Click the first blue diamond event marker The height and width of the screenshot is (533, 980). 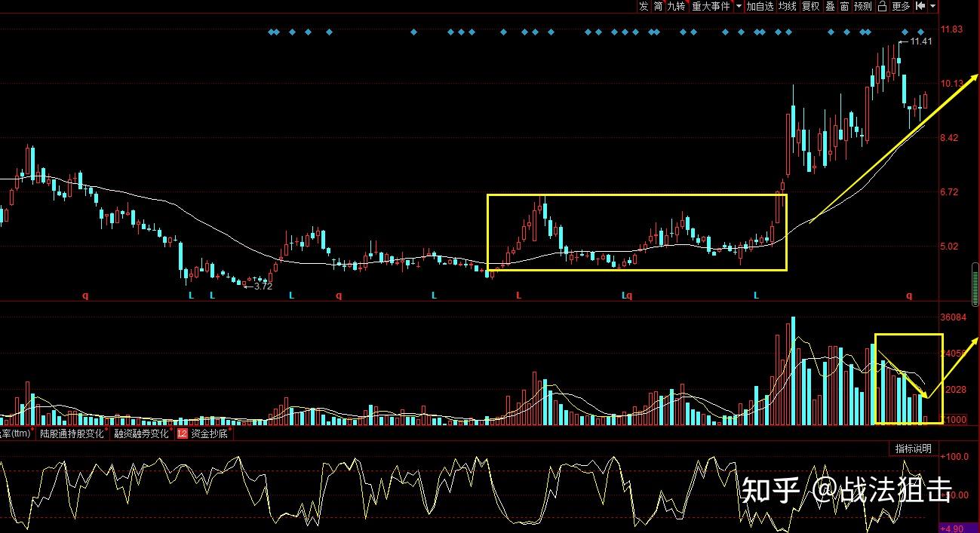(271, 32)
